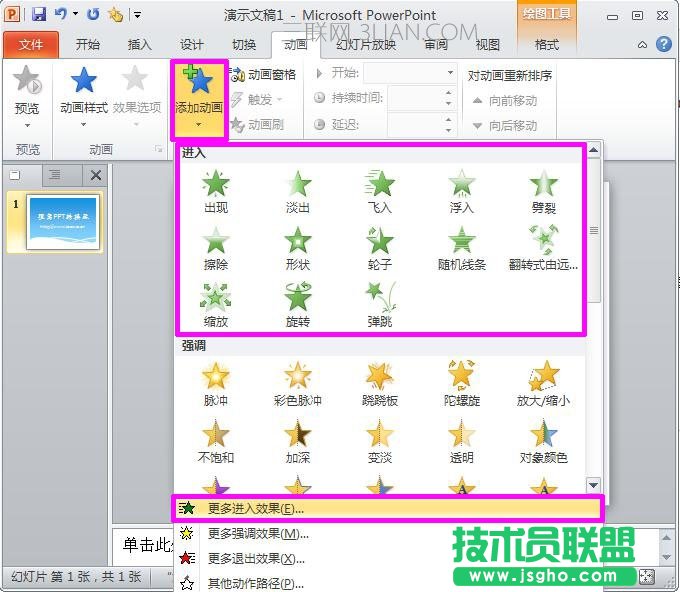The image size is (680, 592).
Task: Select slide 1 thumbnail
Action: coord(63,222)
